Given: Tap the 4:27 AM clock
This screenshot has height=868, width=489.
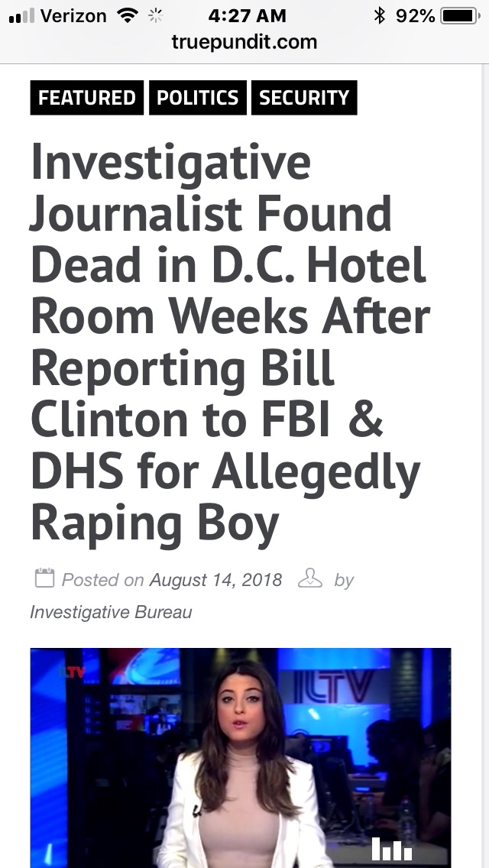Looking at the screenshot, I should pos(246,16).
